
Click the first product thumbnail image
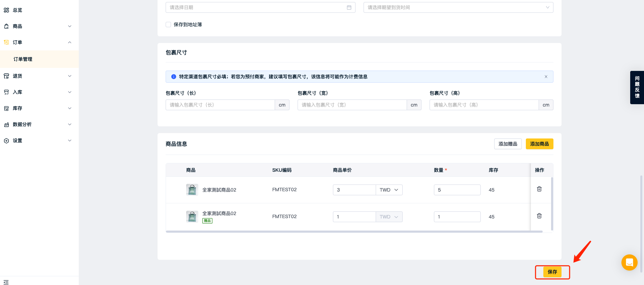point(192,190)
